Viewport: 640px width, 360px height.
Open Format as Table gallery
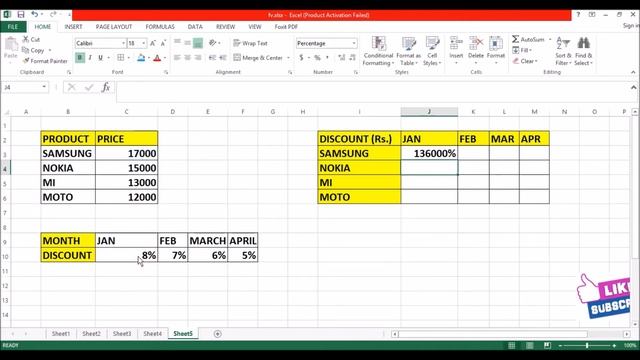[408, 51]
